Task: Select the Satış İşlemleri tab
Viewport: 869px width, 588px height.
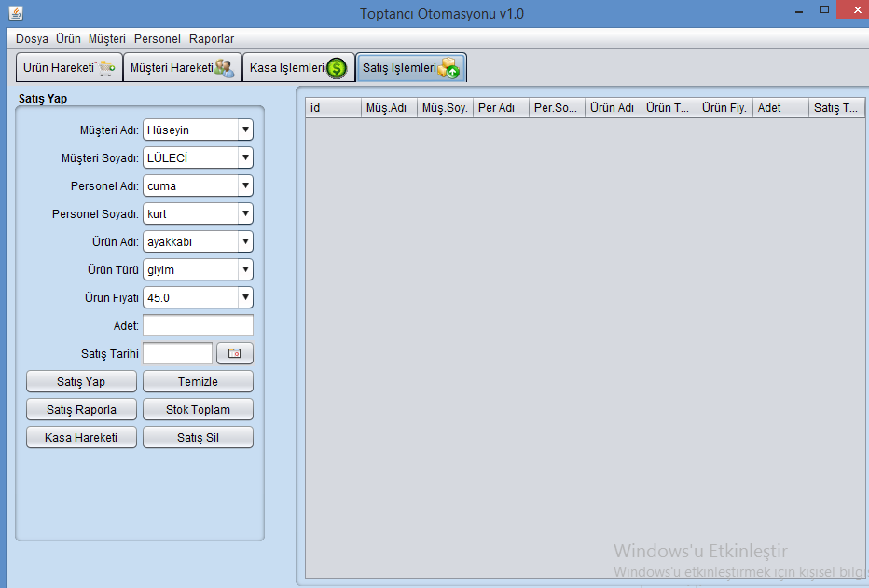Action: pyautogui.click(x=410, y=68)
